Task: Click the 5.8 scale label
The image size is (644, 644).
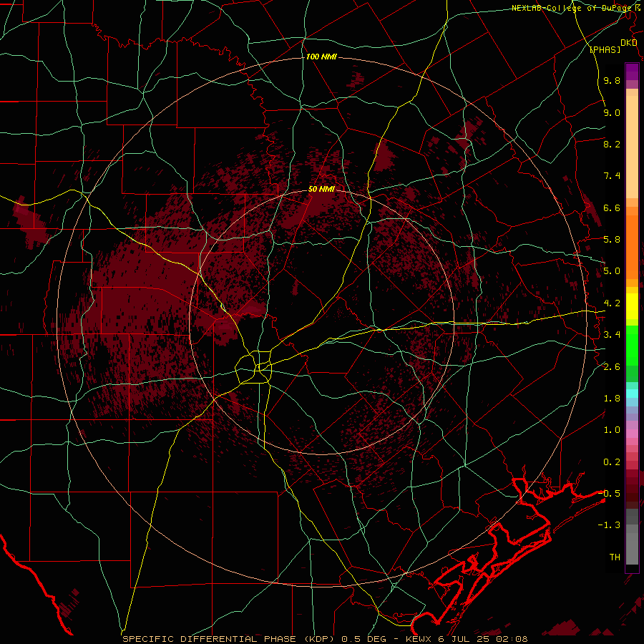Action: click(612, 240)
